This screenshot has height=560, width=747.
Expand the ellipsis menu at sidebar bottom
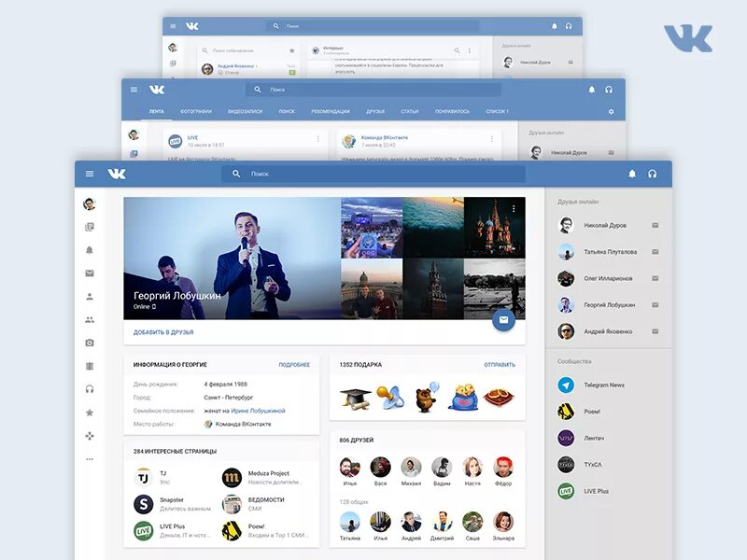[x=90, y=457]
